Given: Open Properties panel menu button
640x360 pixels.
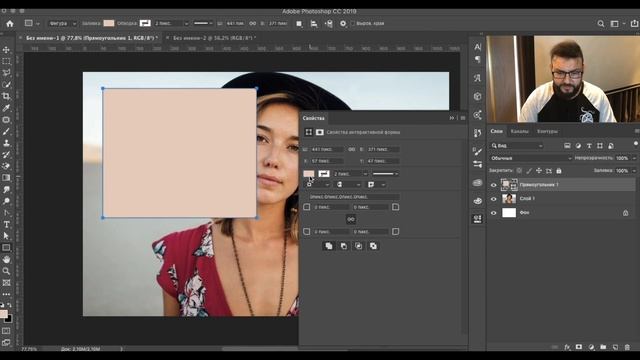Looking at the screenshot, I should point(463,118).
